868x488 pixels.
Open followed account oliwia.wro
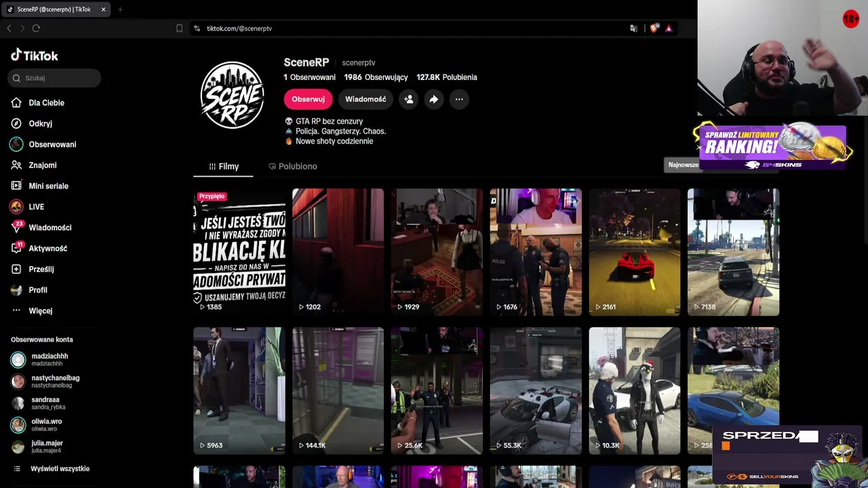pos(46,425)
